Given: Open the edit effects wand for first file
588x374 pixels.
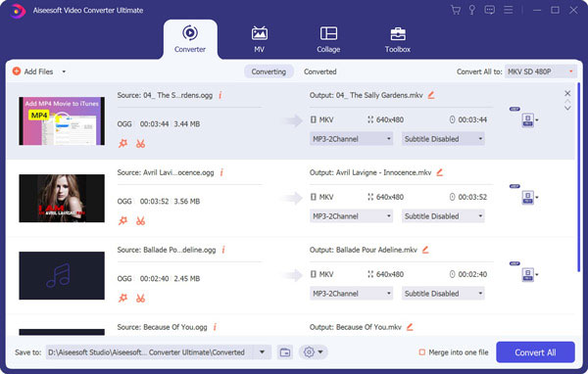Looking at the screenshot, I should 123,144.
